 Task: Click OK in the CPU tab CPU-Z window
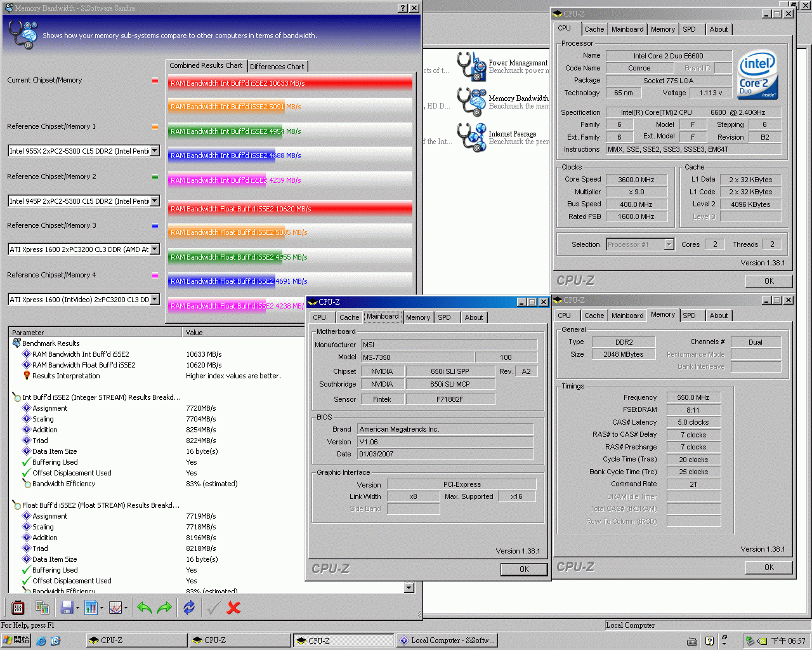769,281
